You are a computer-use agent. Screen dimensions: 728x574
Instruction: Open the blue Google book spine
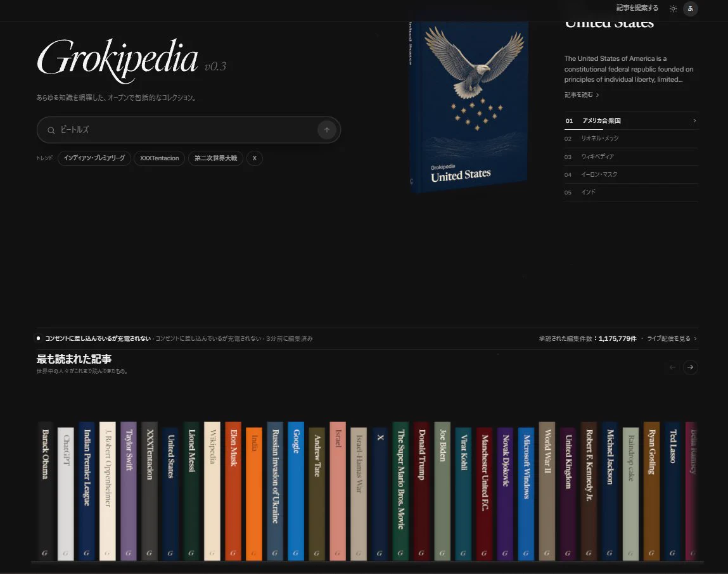296,491
